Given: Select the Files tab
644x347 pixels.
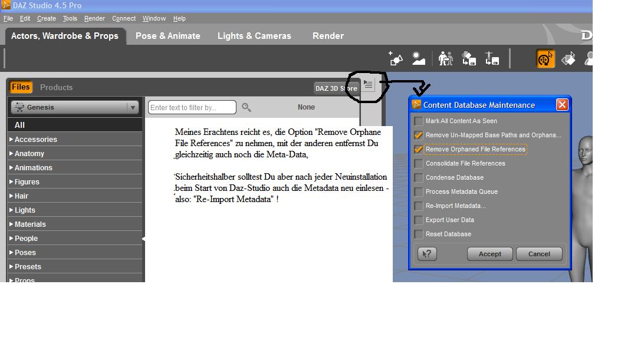Looking at the screenshot, I should [21, 87].
